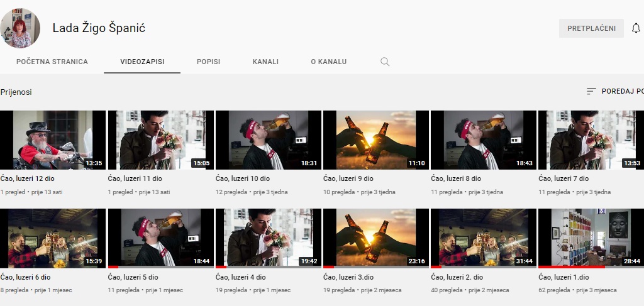Open Ćao, luzeri 12 dio video thumbnail
The image size is (644, 306).
pos(53,140)
